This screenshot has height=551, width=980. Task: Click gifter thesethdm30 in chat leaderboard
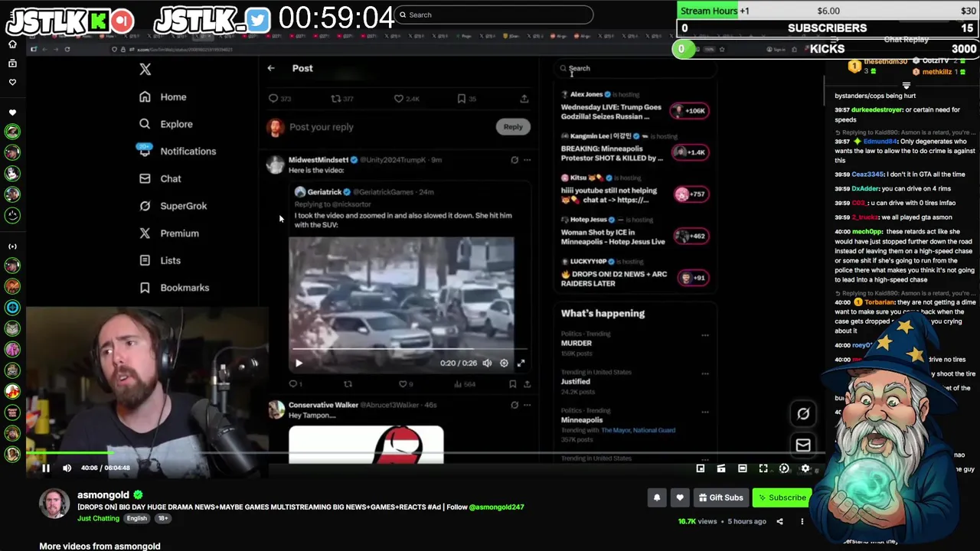885,61
